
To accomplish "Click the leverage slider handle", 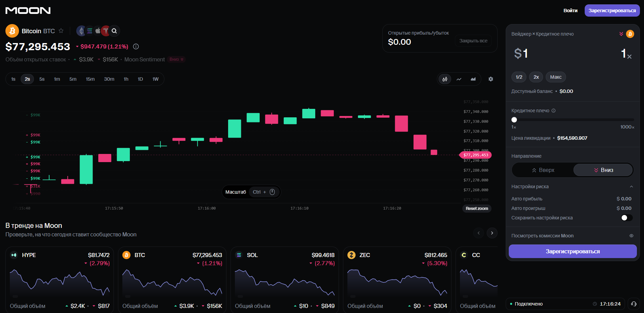I will click(x=514, y=120).
